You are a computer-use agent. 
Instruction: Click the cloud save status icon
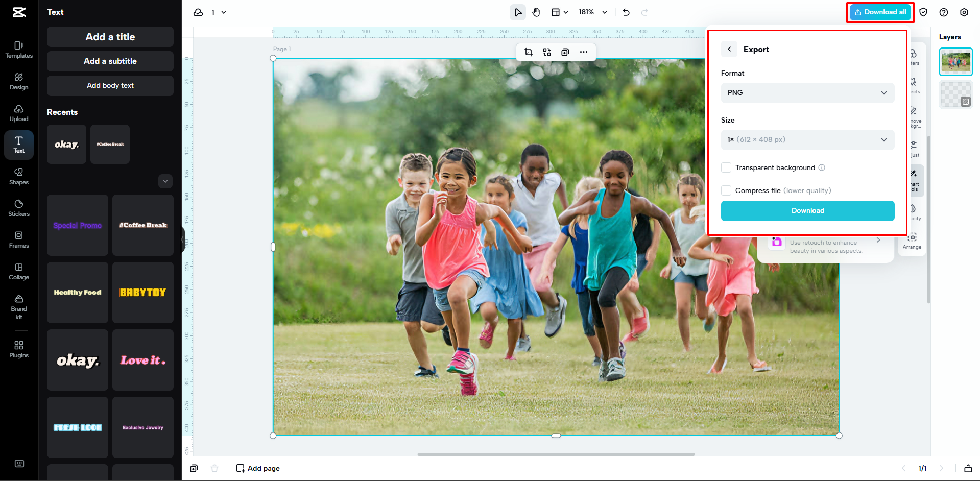coord(198,12)
